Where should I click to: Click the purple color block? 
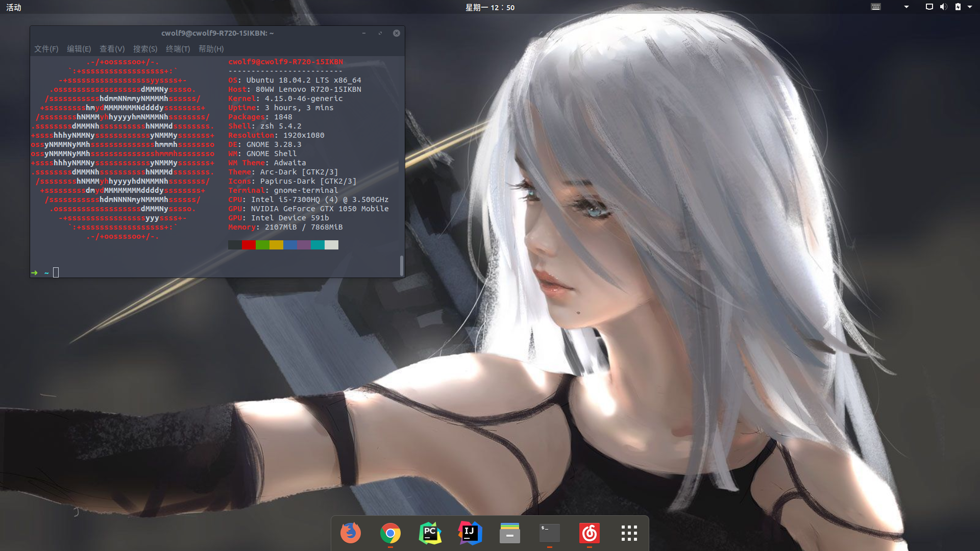pyautogui.click(x=304, y=245)
